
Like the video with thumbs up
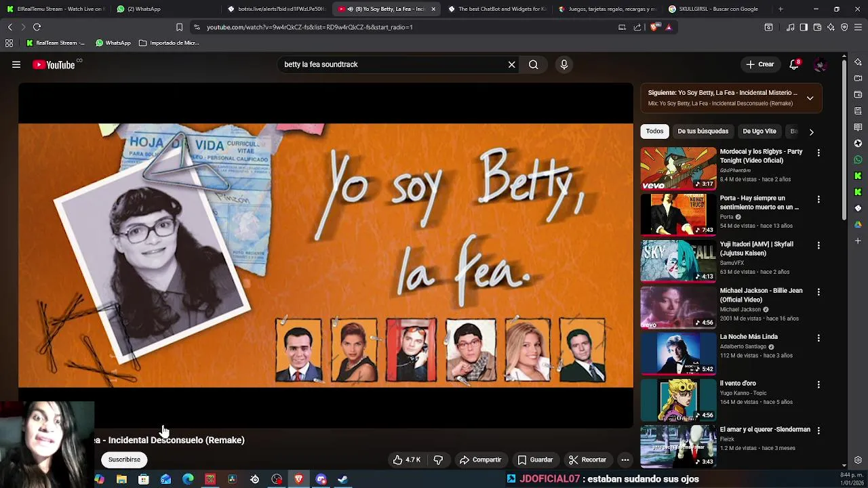pos(406,460)
